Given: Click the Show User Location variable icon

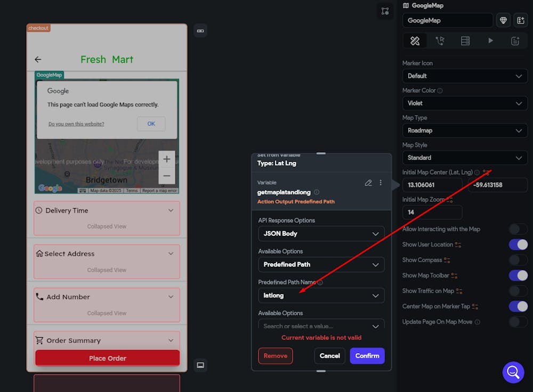Looking at the screenshot, I should pos(458,244).
